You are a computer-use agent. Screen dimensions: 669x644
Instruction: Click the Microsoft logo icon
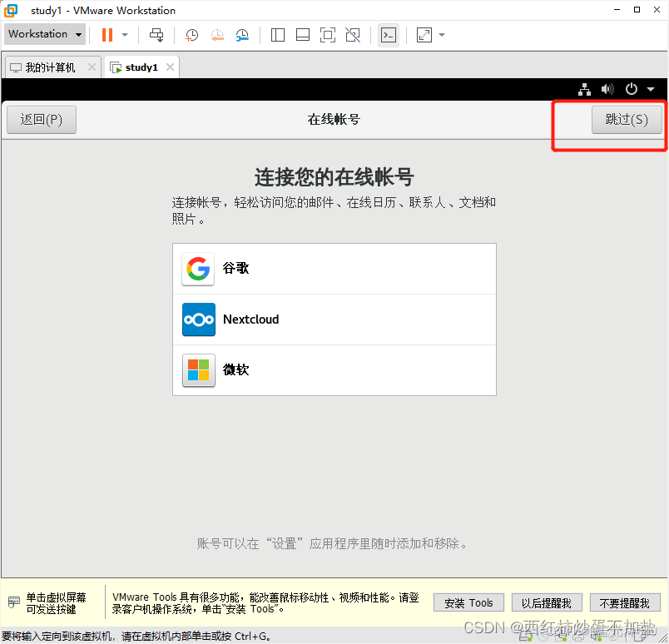pos(198,370)
